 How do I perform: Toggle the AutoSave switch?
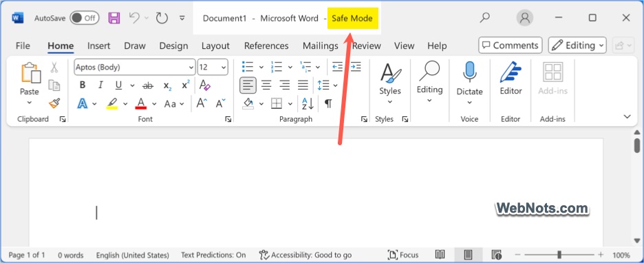tap(84, 18)
